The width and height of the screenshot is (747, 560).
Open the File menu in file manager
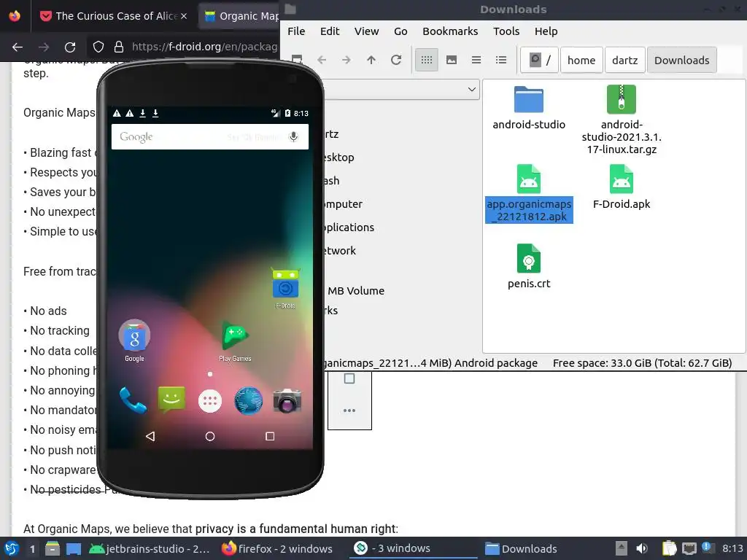coord(296,31)
